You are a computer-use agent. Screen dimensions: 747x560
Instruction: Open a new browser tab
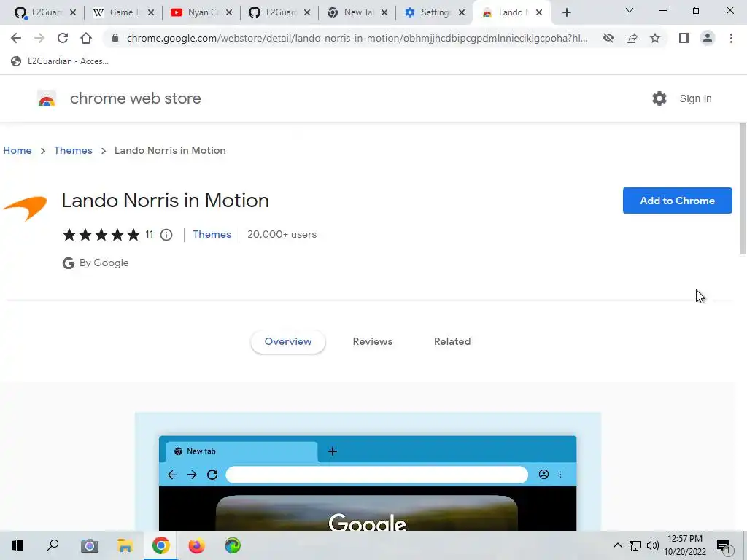pyautogui.click(x=566, y=13)
